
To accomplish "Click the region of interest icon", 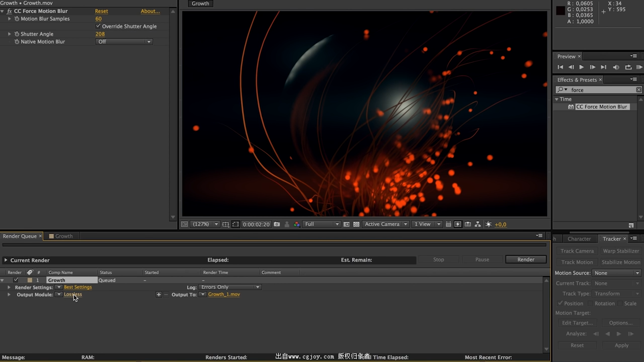I will [x=347, y=224].
